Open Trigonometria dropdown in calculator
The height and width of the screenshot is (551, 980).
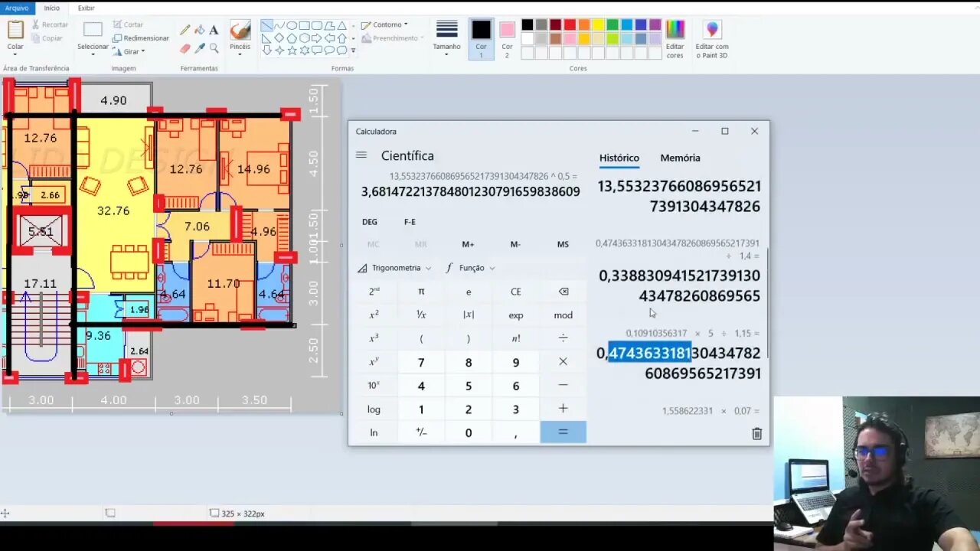[x=395, y=268]
